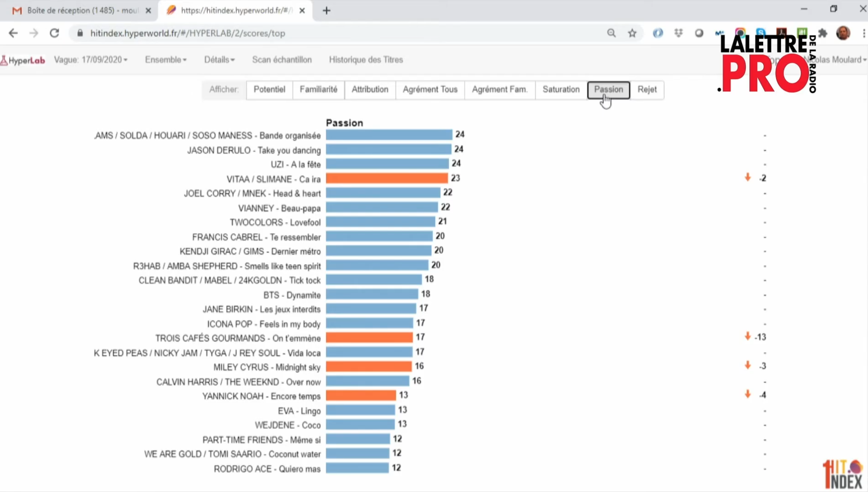Click the zoom magnifier icon in address bar
868x492 pixels.
coord(611,33)
